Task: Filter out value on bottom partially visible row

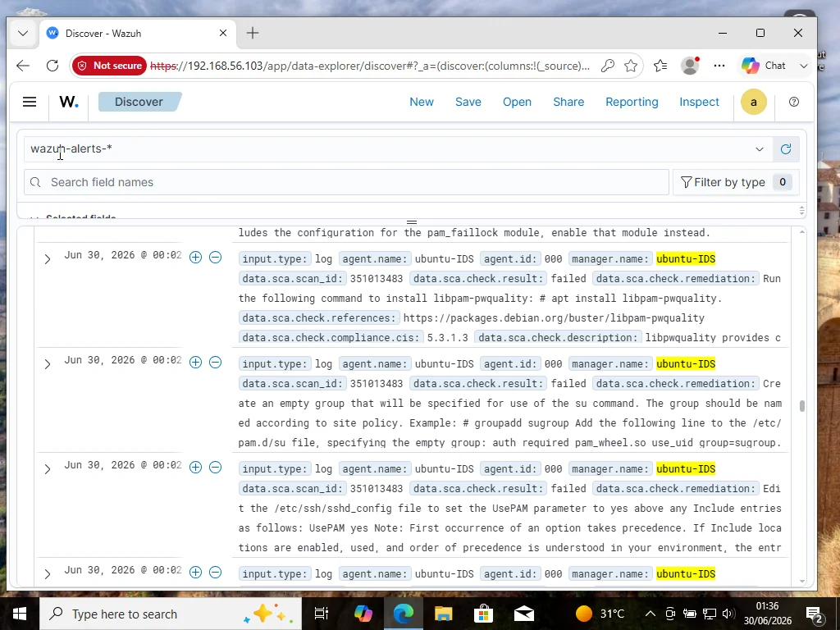Action: 216,573
